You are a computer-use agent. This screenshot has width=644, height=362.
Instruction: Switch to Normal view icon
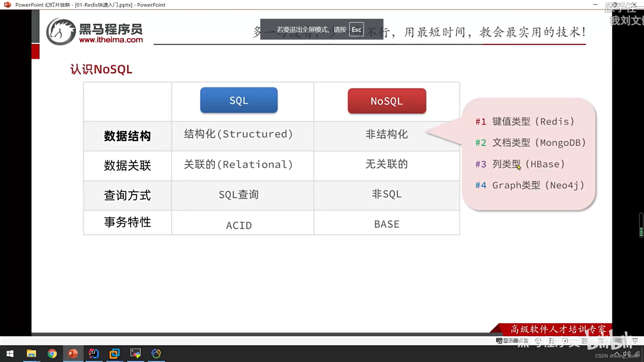tap(584, 341)
